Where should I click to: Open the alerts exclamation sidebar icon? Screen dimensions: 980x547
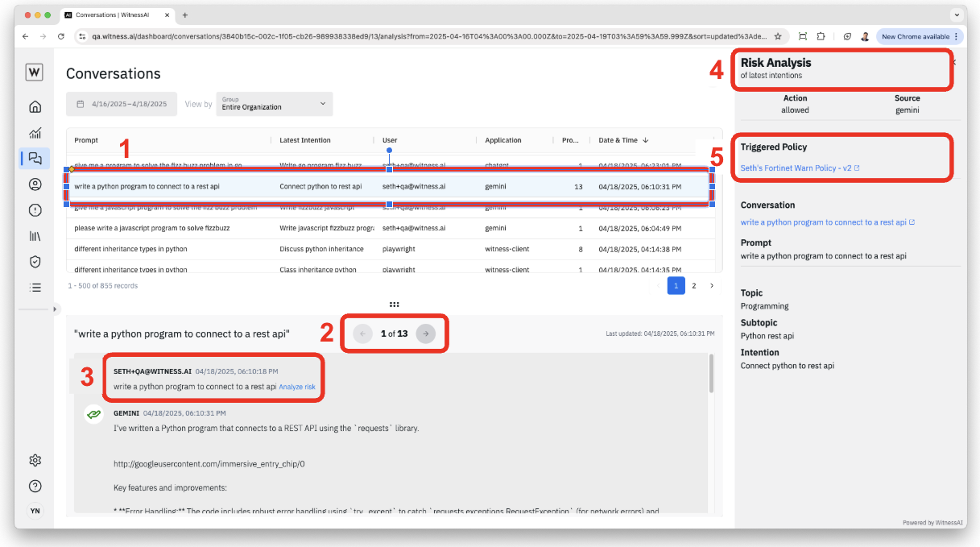35,210
